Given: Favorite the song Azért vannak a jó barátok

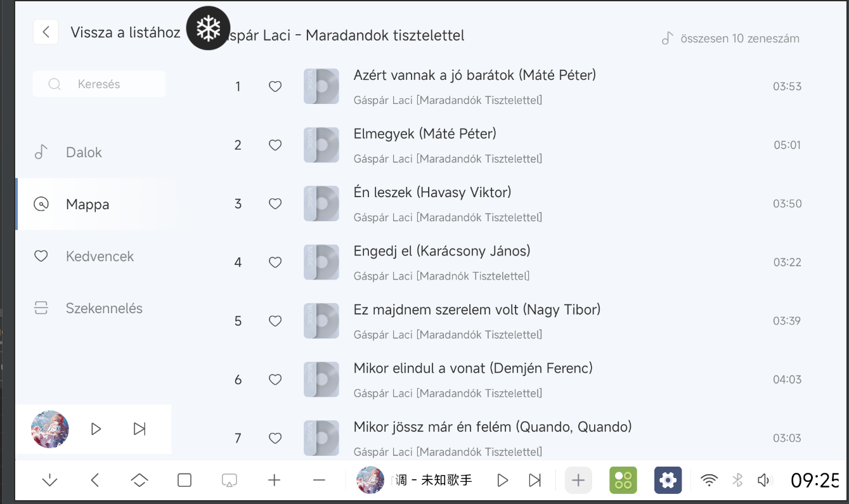Looking at the screenshot, I should [275, 87].
